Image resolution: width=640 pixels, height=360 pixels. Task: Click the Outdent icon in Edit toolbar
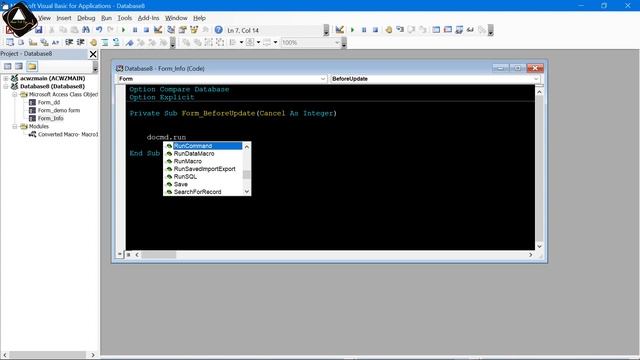(x=81, y=42)
